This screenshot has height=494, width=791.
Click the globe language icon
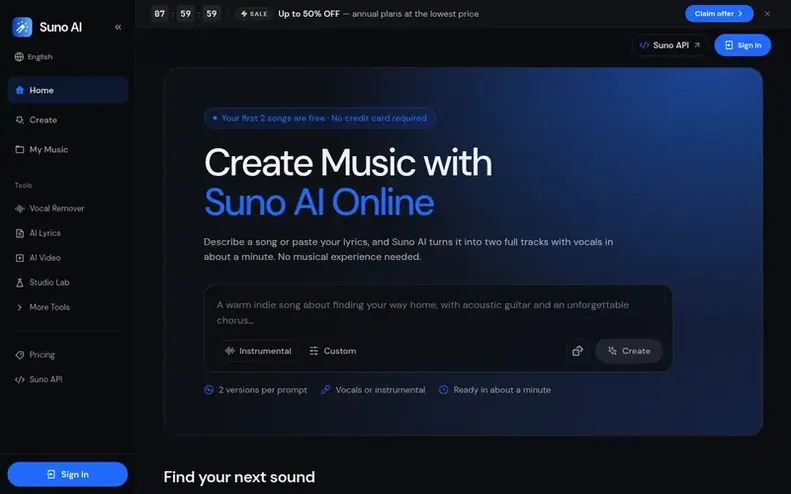point(19,57)
